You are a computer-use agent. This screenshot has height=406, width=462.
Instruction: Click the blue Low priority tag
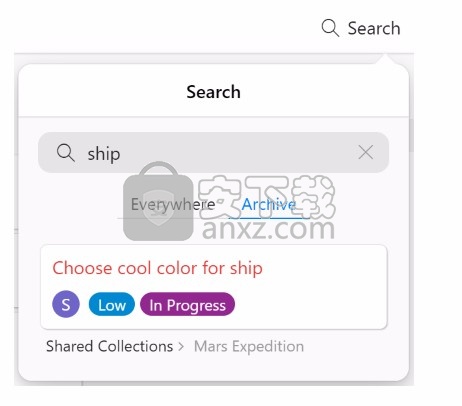click(112, 304)
